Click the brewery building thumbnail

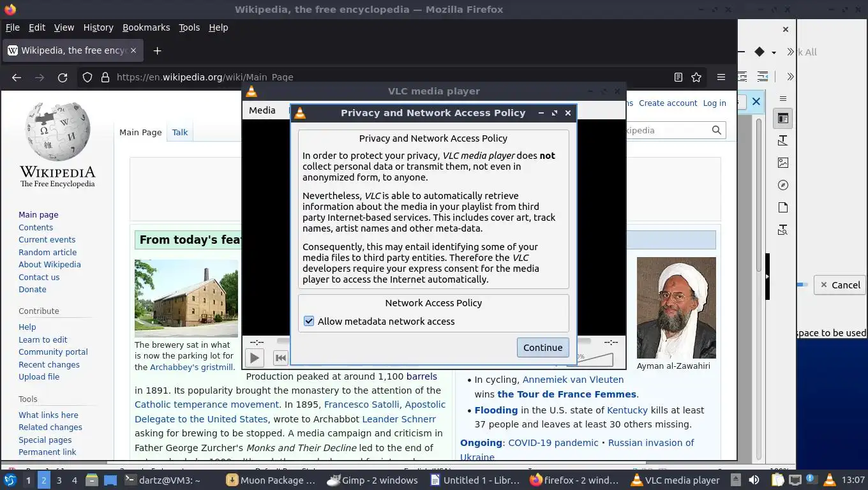point(186,298)
